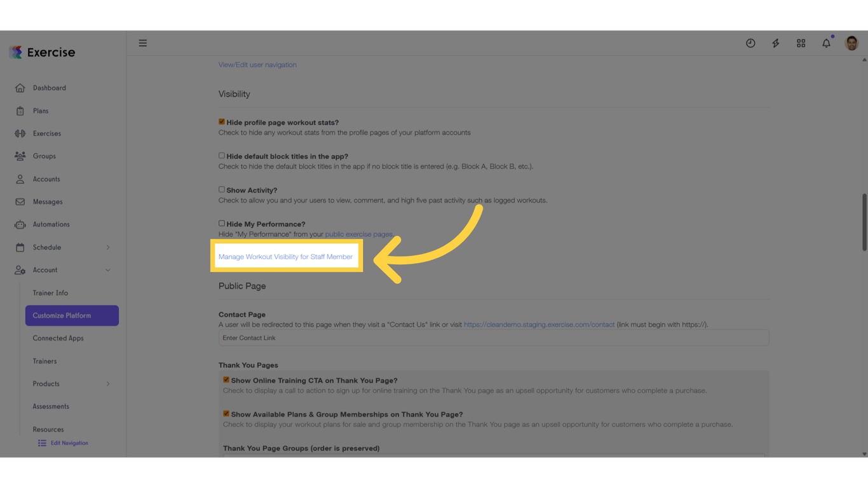Image resolution: width=868 pixels, height=488 pixels.
Task: Open Messages in the sidebar
Action: coord(48,202)
